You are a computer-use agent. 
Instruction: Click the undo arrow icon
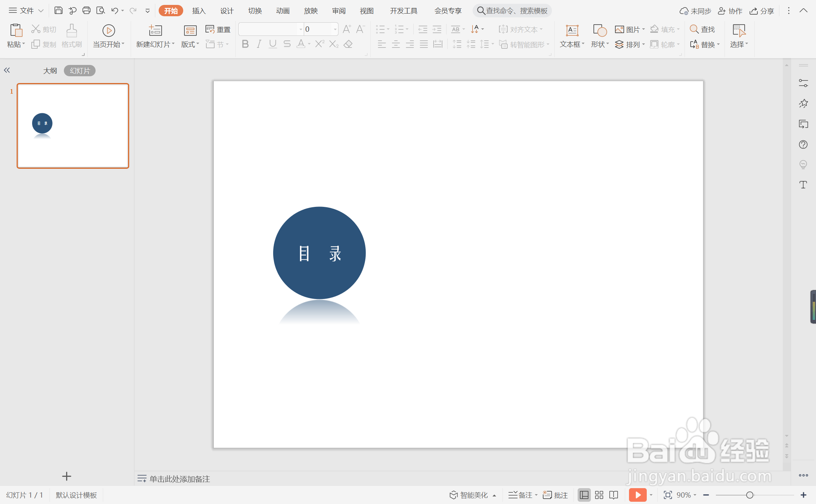115,11
